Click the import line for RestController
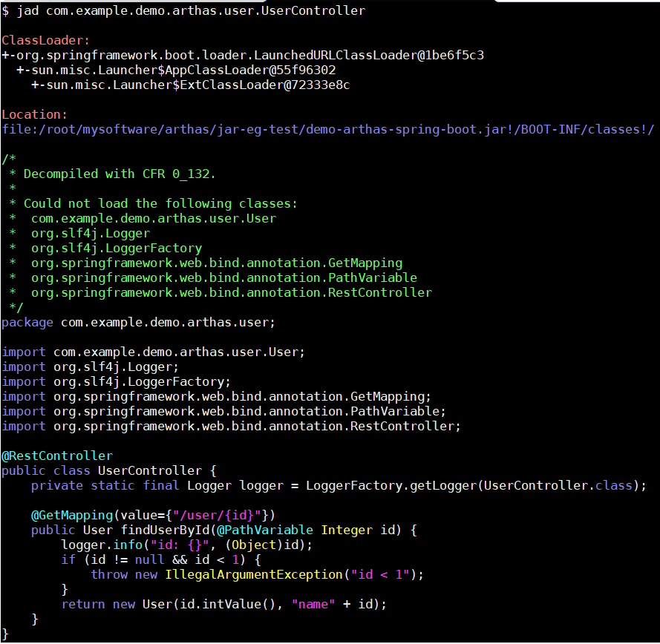 pos(231,427)
